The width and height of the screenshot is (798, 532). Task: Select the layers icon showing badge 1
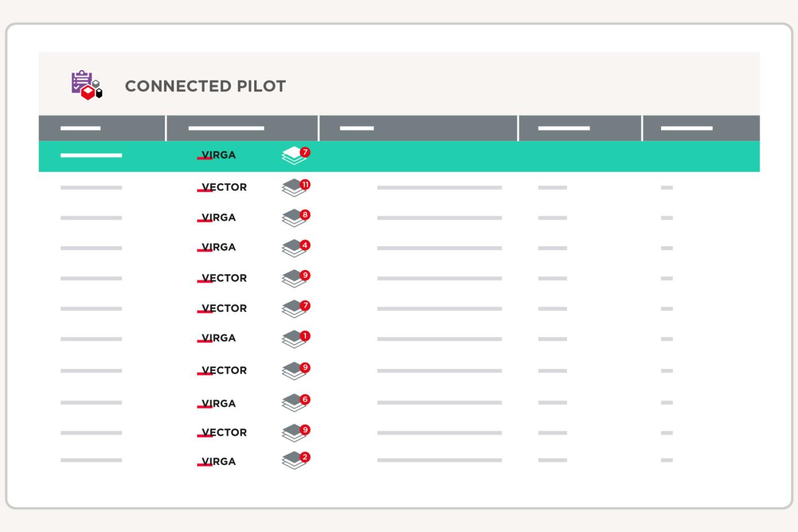(x=295, y=339)
